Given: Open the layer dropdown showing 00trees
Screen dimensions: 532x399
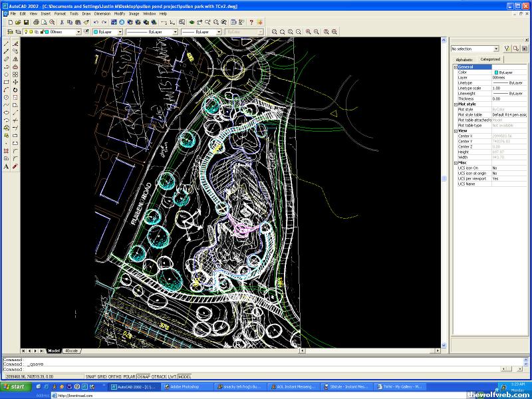Looking at the screenshot, I should (x=78, y=31).
